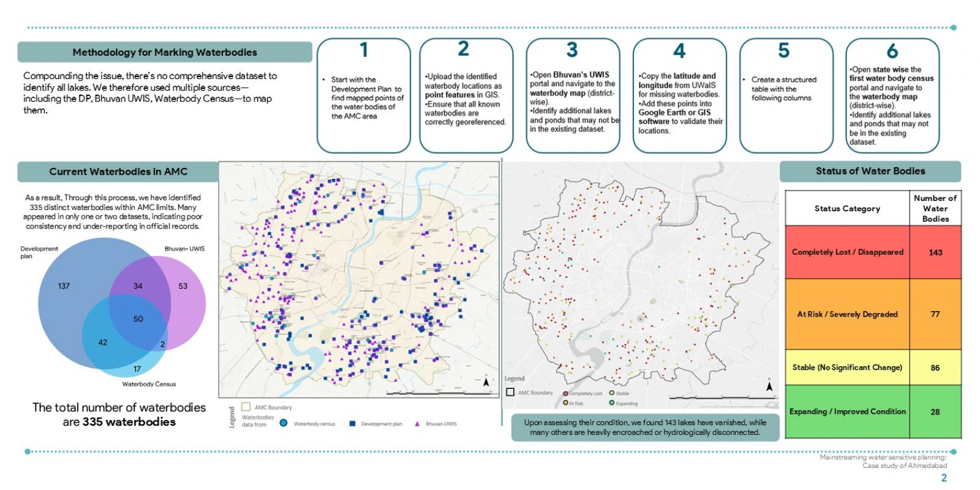Image resolution: width=980 pixels, height=490 pixels.
Task: Click the Completely Lost legend dot
Action: (x=565, y=393)
